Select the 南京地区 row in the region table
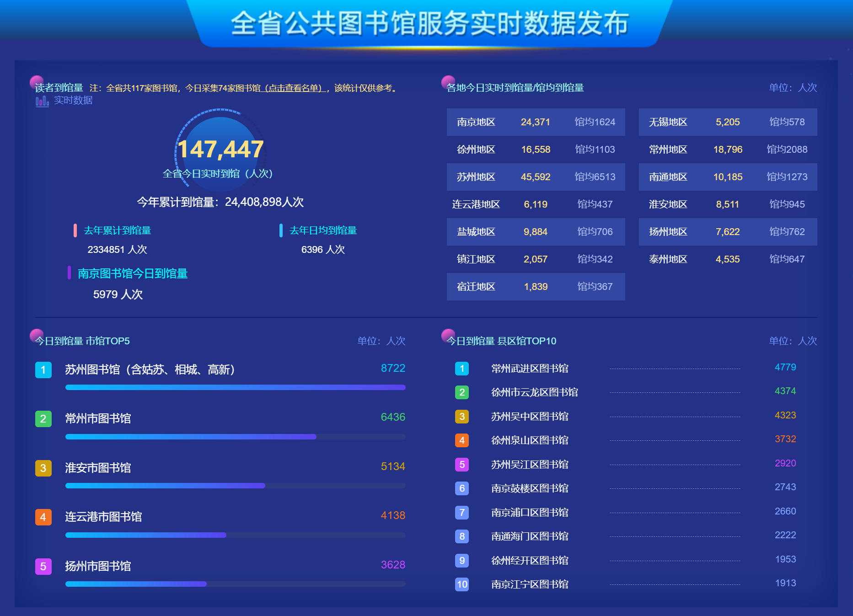 (x=536, y=122)
